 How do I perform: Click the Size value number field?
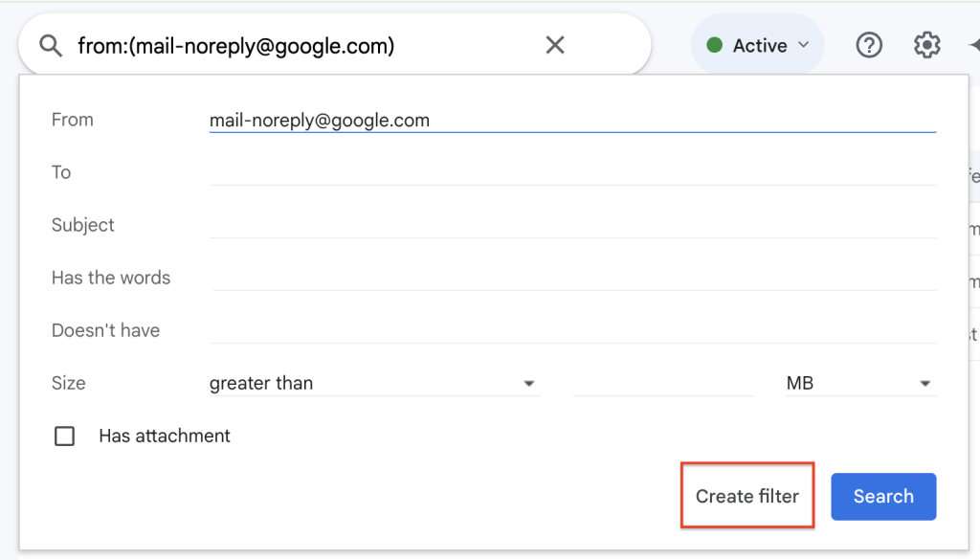point(662,383)
